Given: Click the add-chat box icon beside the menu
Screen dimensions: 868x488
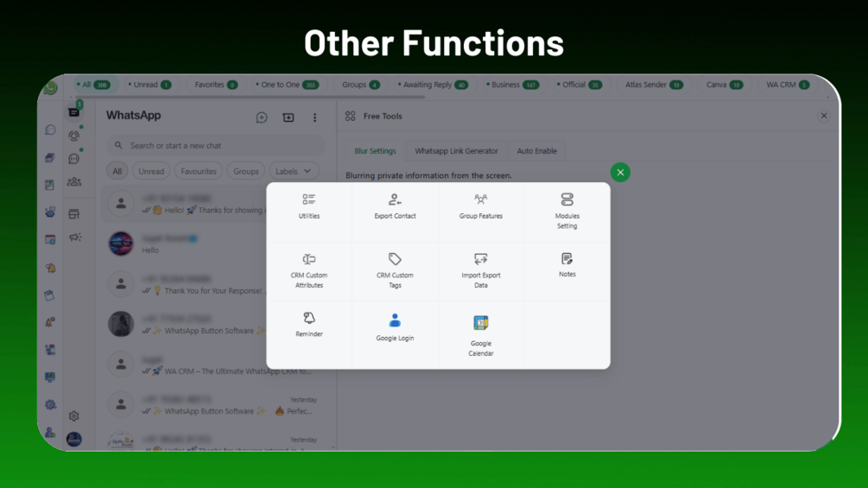Looking at the screenshot, I should point(288,117).
